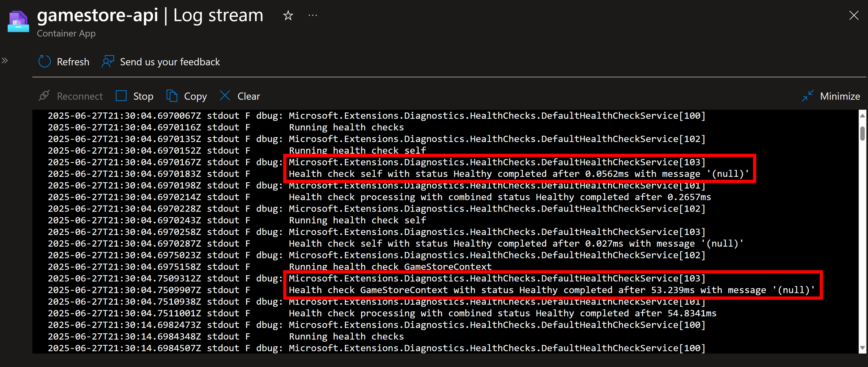Minimize the log view
The height and width of the screenshot is (367, 868).
click(840, 96)
